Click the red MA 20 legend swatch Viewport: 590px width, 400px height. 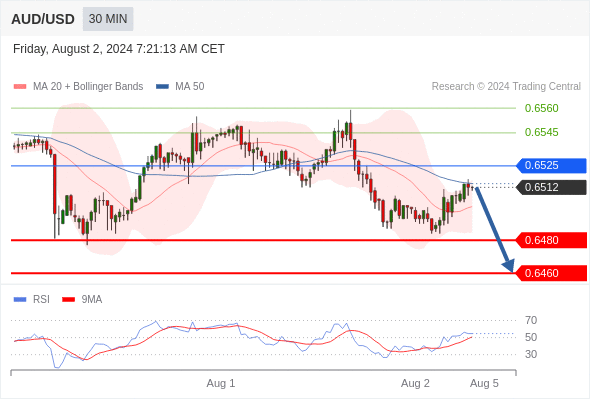(20, 87)
